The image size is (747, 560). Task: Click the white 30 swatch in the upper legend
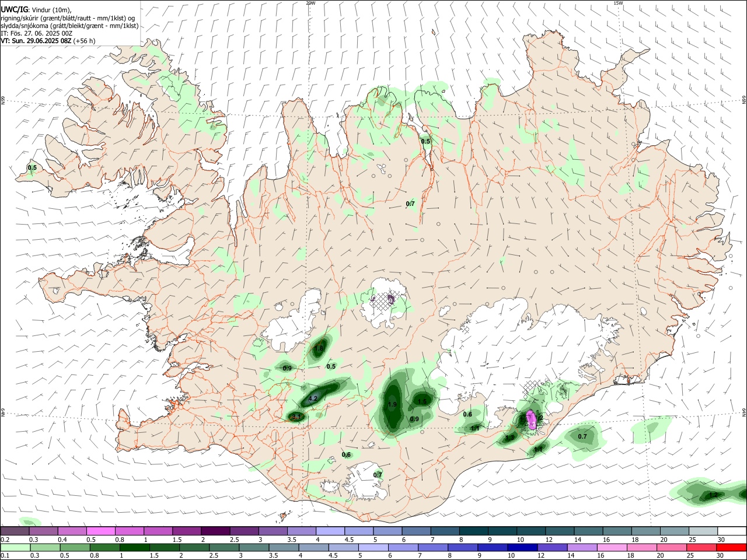(x=732, y=531)
